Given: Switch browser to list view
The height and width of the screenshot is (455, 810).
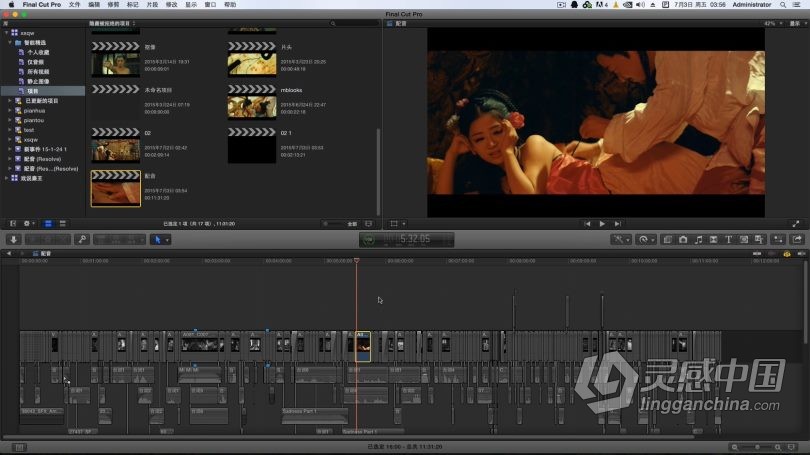Looking at the screenshot, I should [x=63, y=224].
